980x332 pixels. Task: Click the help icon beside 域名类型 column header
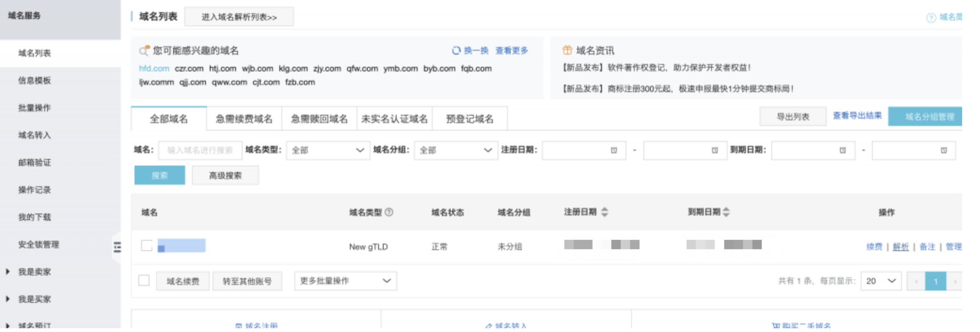pos(389,212)
